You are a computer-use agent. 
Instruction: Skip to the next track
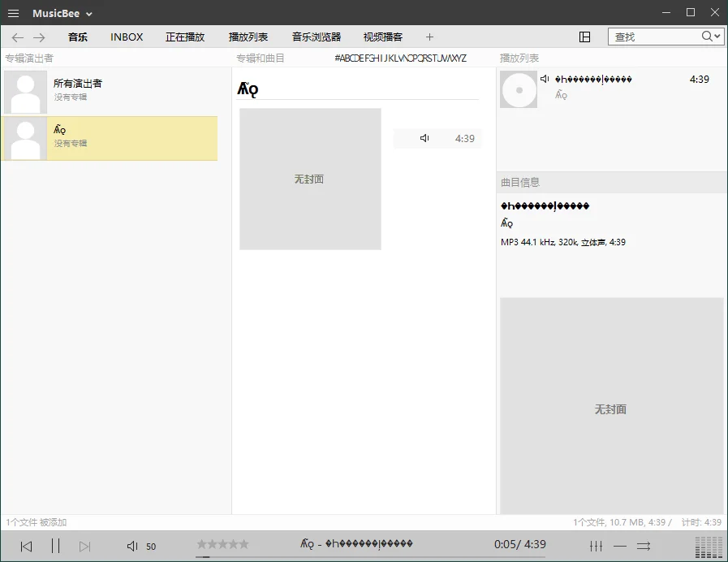84,545
